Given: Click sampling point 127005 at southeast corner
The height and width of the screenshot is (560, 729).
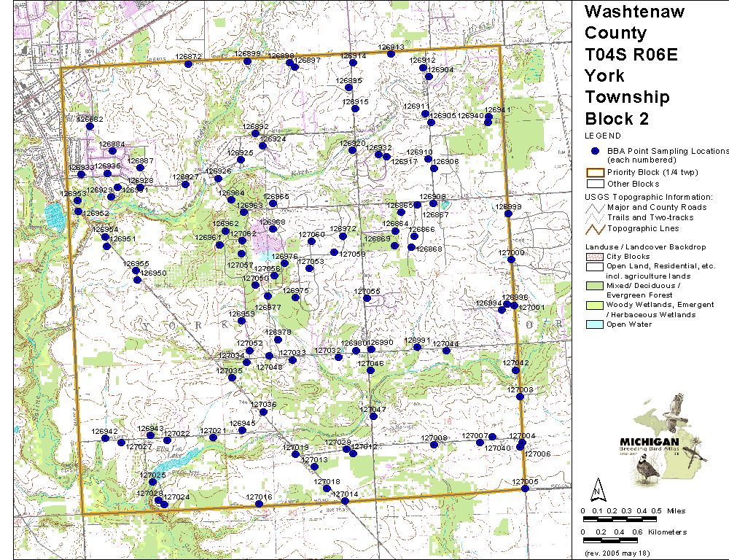Looking at the screenshot, I should coord(524,489).
